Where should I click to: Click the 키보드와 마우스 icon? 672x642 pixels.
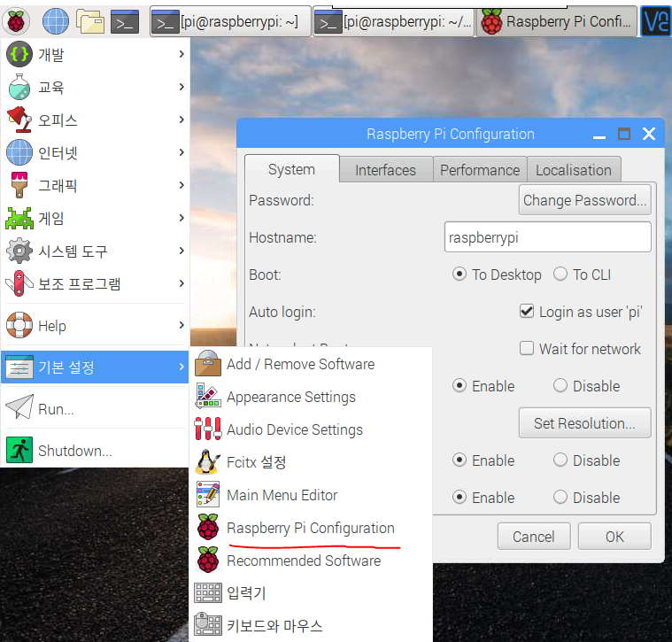pyautogui.click(x=208, y=625)
